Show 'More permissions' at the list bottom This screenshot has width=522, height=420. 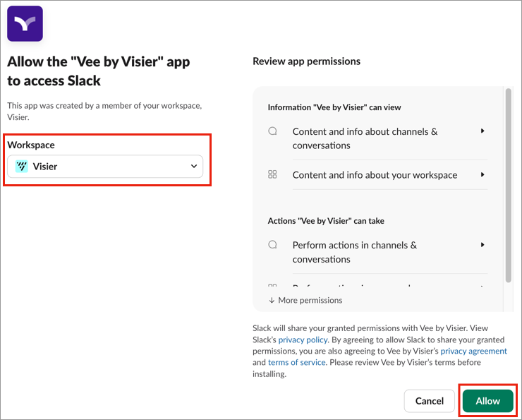(x=310, y=300)
